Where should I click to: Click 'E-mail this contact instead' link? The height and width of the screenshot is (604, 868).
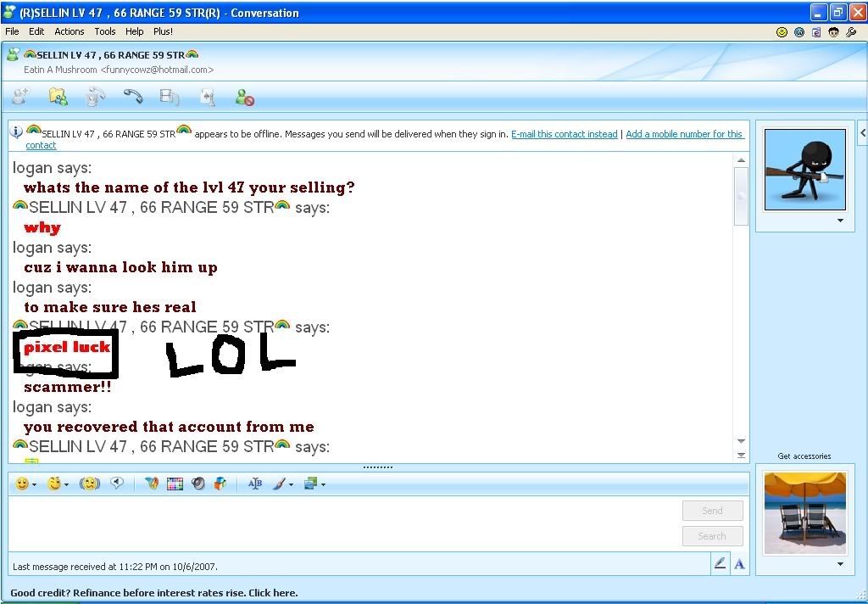[x=564, y=134]
